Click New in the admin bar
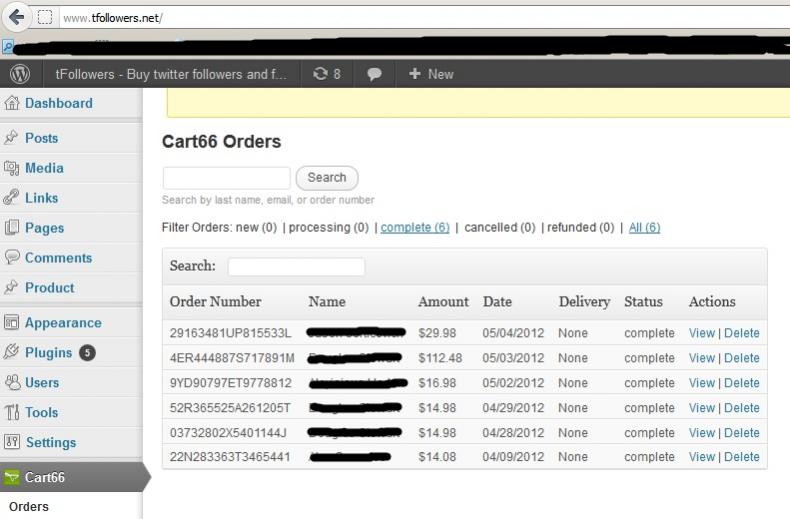Screen dimensions: 790x519 click(x=441, y=74)
